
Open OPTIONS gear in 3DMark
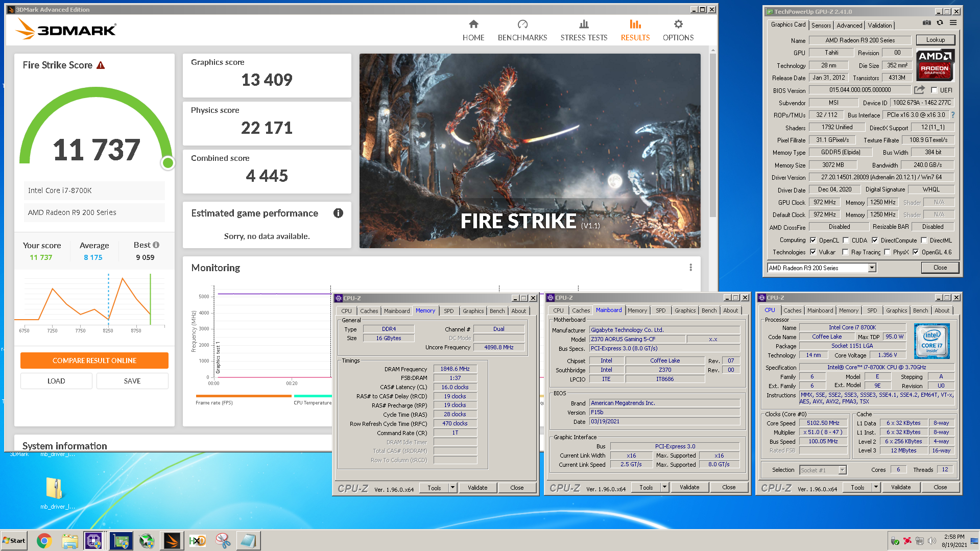[678, 31]
